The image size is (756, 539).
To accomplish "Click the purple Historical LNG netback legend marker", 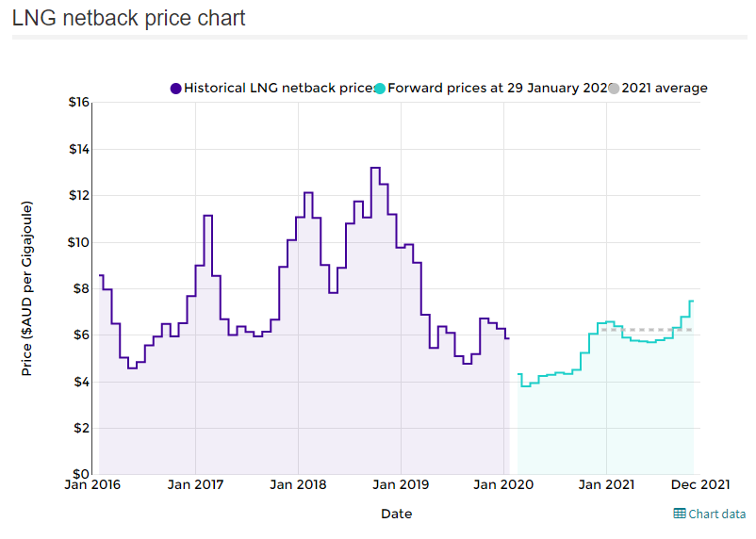I will click(x=176, y=89).
